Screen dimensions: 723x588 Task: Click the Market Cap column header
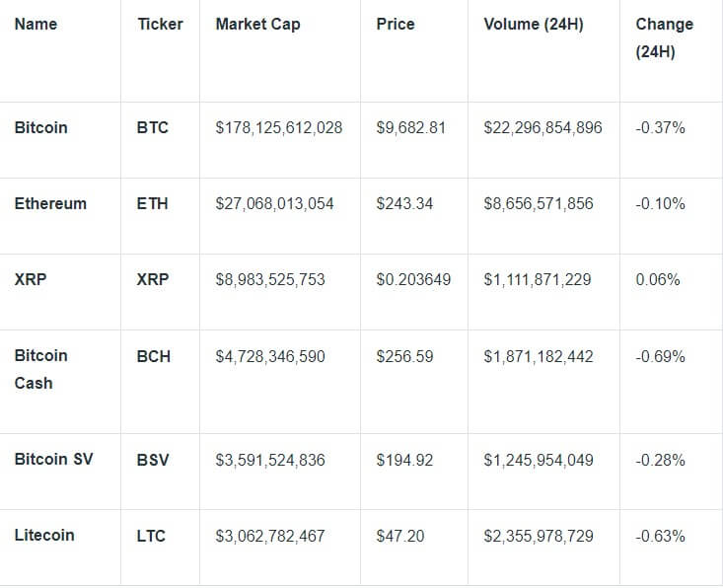tap(257, 24)
